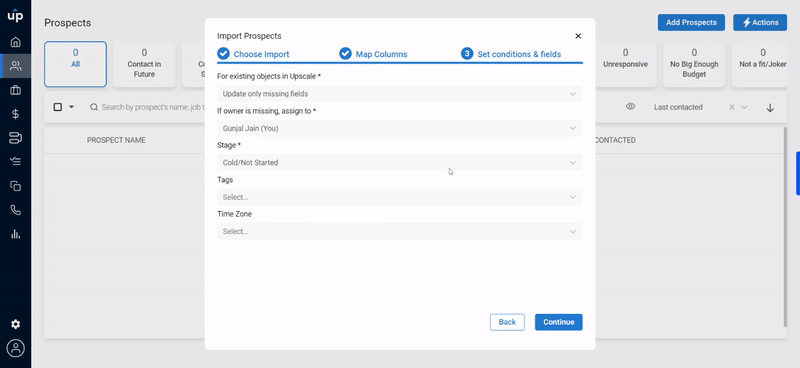Open the Time Zone select dropdown
This screenshot has width=800, height=368.
click(399, 231)
